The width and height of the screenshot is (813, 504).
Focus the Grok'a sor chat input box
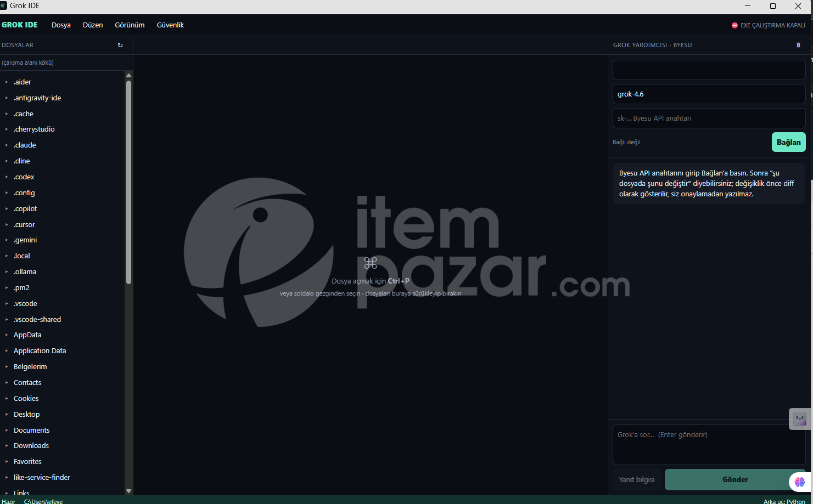click(709, 445)
